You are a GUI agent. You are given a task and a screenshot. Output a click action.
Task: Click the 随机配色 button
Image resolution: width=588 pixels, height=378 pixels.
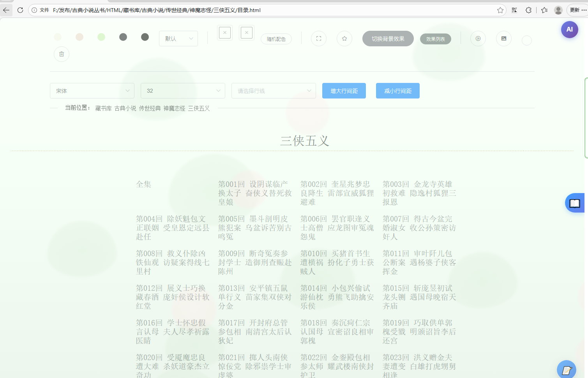276,39
